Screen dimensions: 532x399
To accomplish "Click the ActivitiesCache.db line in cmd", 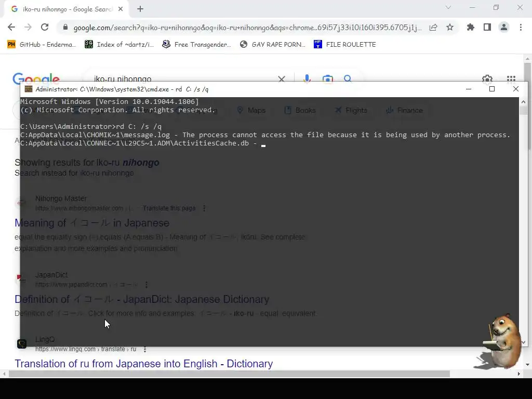I will click(x=138, y=143).
